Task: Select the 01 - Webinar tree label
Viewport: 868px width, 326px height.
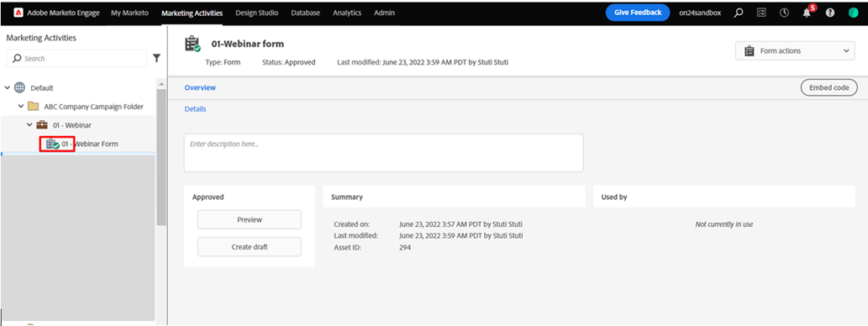Action: tap(72, 125)
